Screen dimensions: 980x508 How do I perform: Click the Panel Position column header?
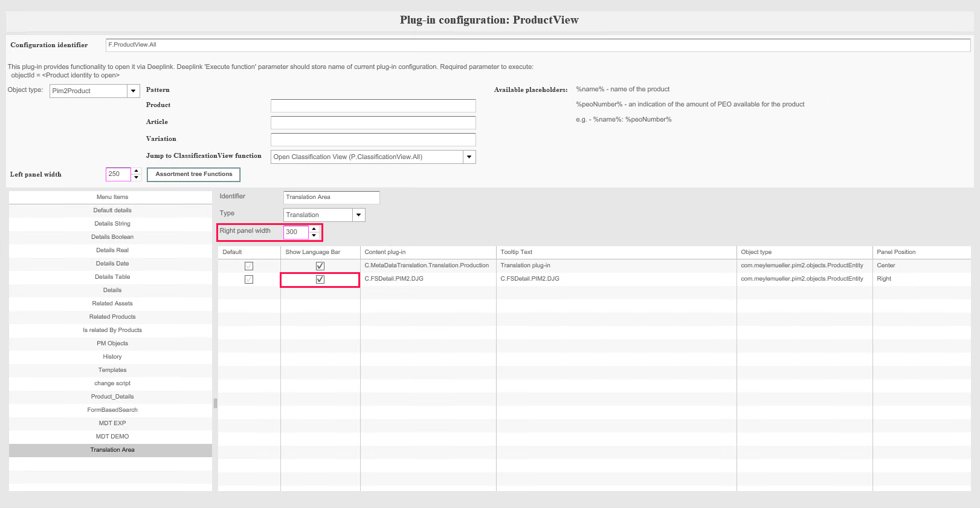click(x=896, y=252)
